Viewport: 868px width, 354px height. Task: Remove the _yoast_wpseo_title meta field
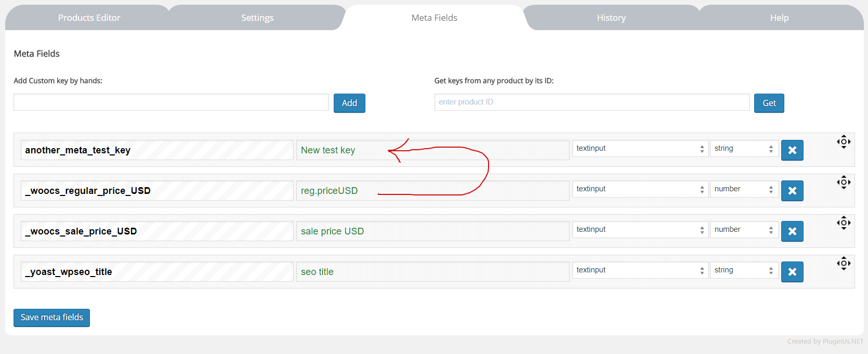coord(792,272)
